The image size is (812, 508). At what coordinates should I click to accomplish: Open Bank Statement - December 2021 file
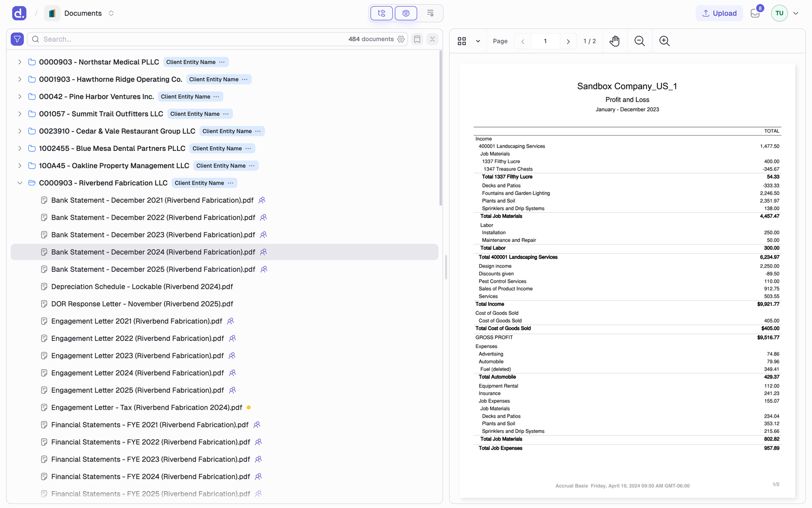152,200
